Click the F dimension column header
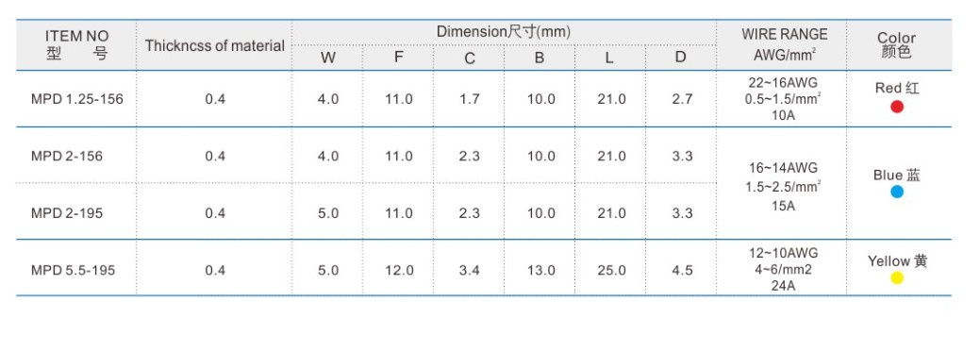 pos(398,58)
